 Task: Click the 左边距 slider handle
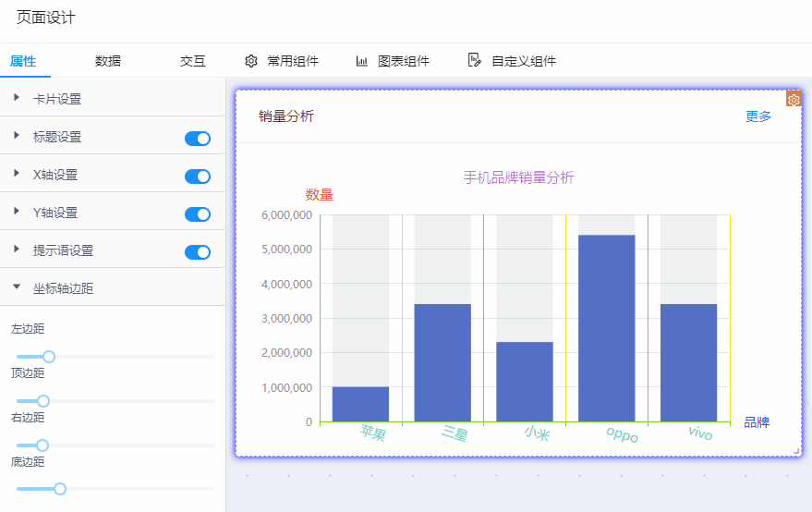49,357
